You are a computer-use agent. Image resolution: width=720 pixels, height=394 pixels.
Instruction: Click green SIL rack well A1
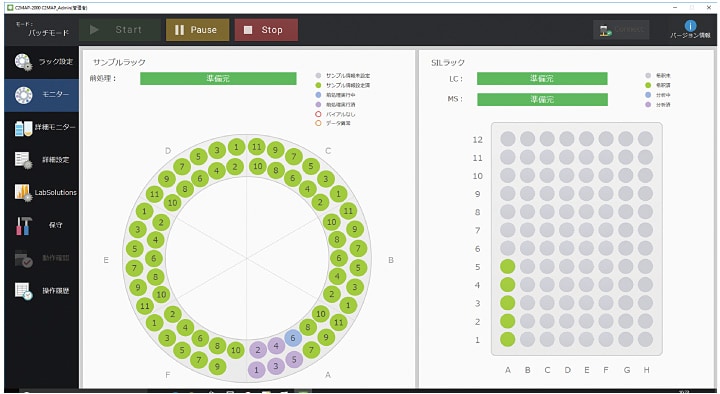pyautogui.click(x=507, y=339)
